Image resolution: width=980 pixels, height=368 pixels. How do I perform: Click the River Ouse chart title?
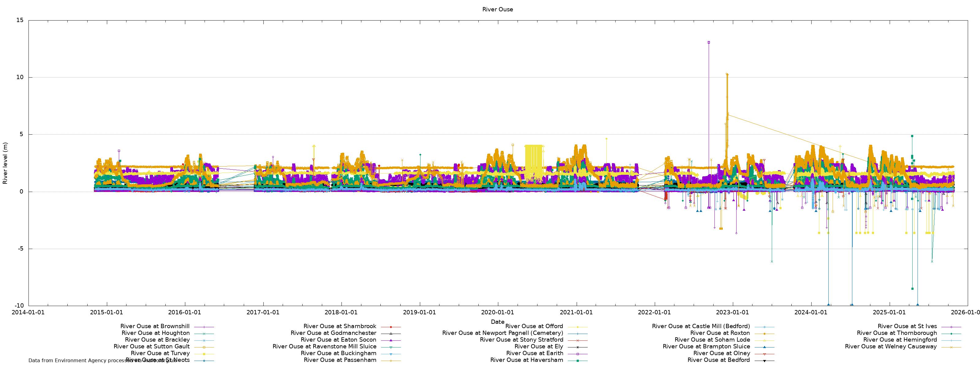(497, 10)
